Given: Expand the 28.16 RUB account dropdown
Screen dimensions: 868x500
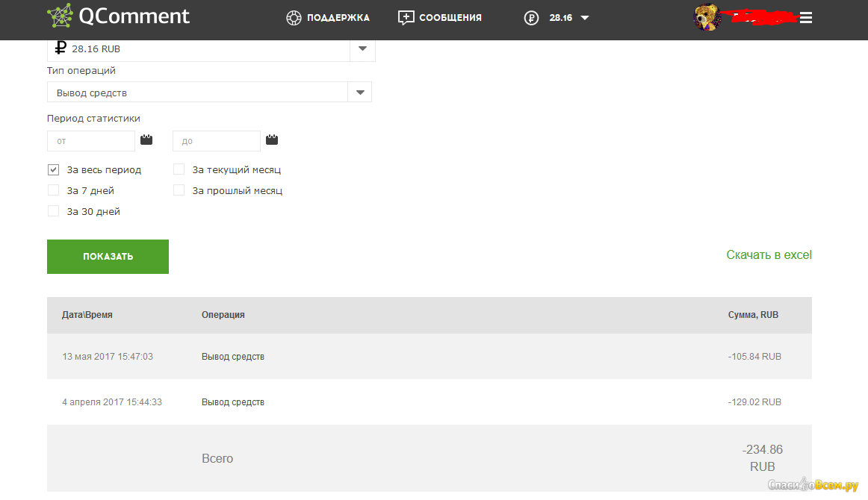Looking at the screenshot, I should coord(362,49).
